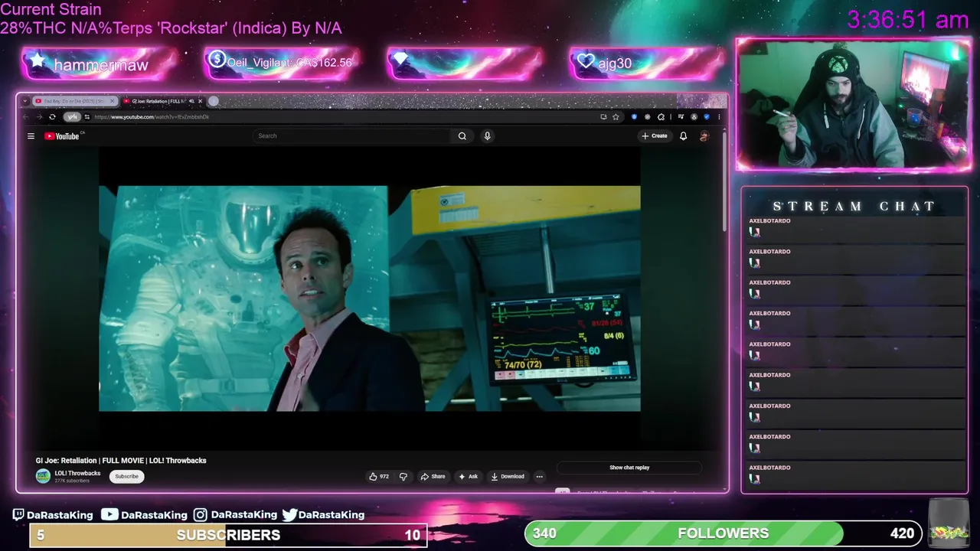Open site information icon beside URL
The height and width of the screenshot is (551, 980).
coord(87,117)
